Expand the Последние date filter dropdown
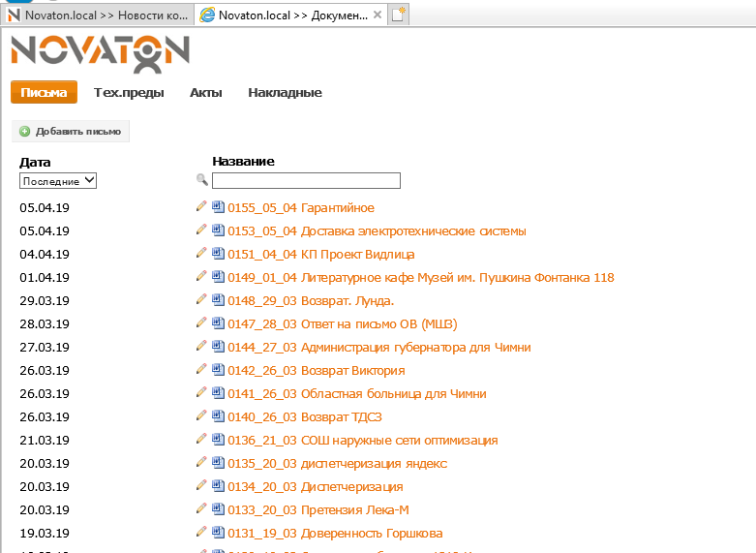756x553 pixels. [58, 180]
